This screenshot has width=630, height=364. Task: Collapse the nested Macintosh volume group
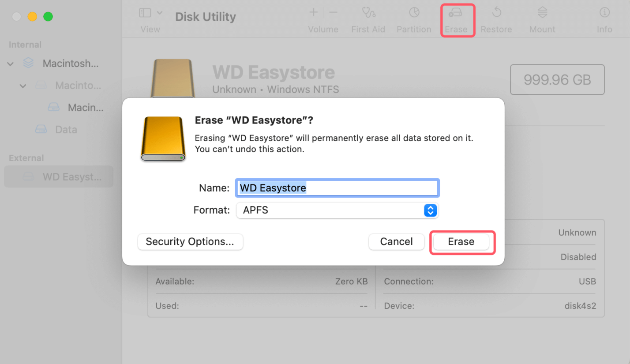tap(22, 85)
